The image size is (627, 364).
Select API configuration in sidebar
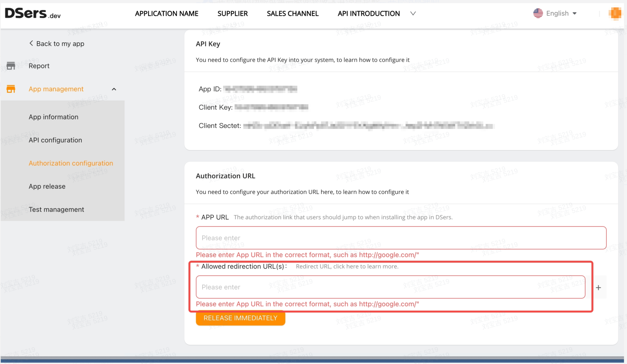[x=55, y=140]
